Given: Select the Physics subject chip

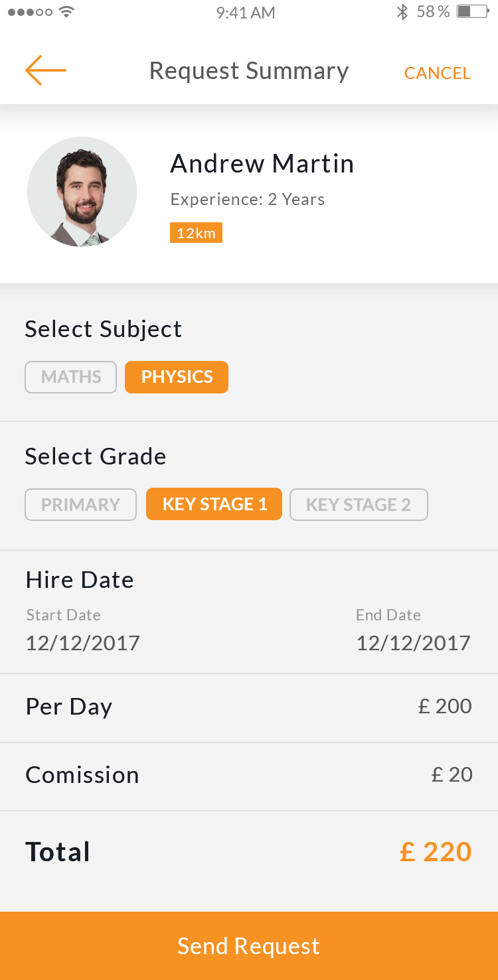Looking at the screenshot, I should (x=177, y=377).
